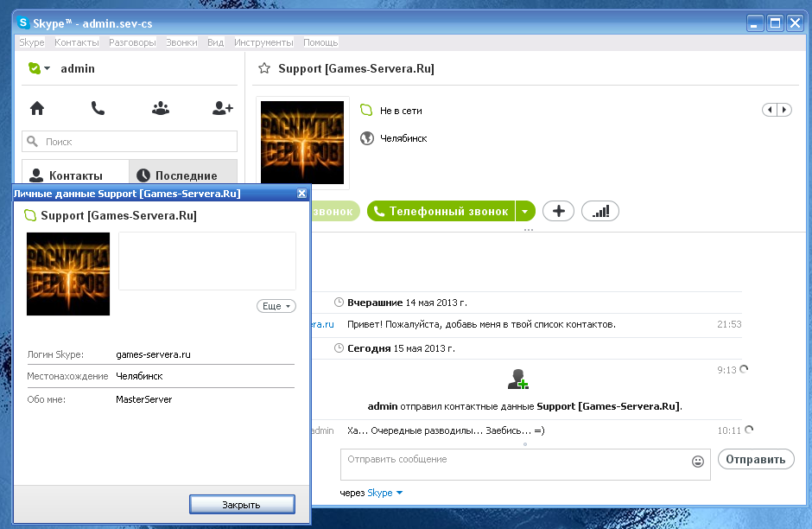Click the Закрыть button
812x529 pixels.
click(x=242, y=504)
